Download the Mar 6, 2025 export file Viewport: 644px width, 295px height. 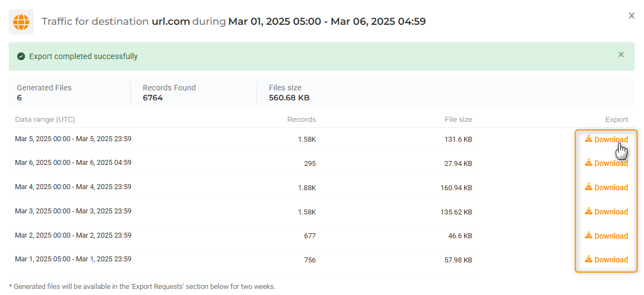click(606, 163)
